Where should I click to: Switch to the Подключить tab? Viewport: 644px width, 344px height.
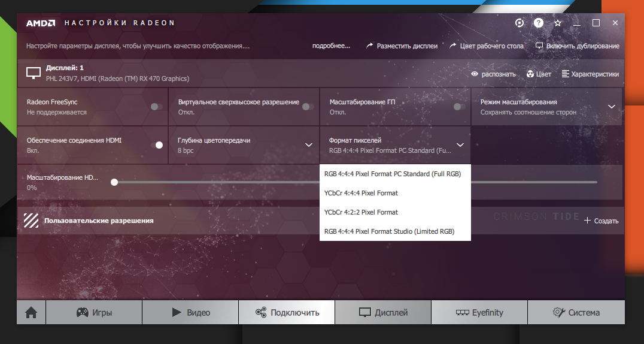point(287,313)
